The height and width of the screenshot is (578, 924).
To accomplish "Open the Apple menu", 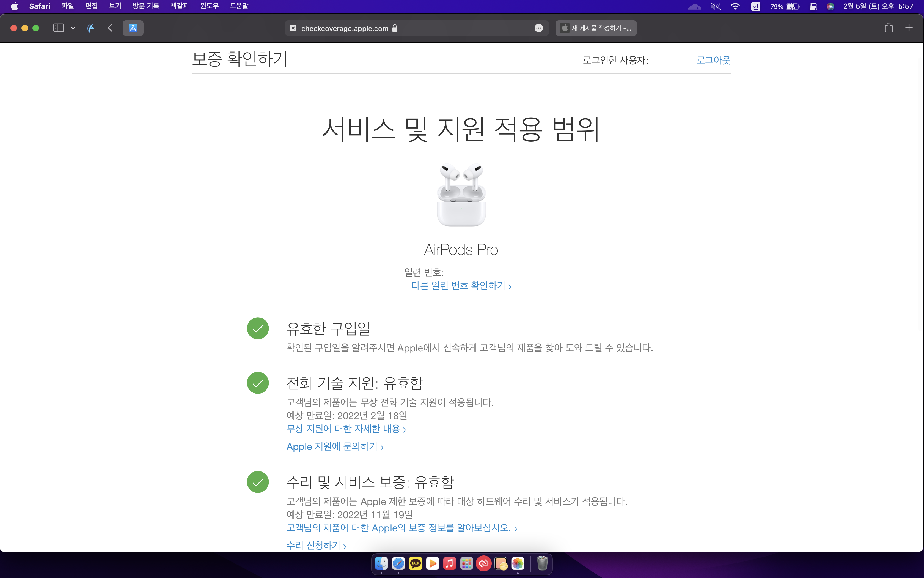I will (x=15, y=6).
